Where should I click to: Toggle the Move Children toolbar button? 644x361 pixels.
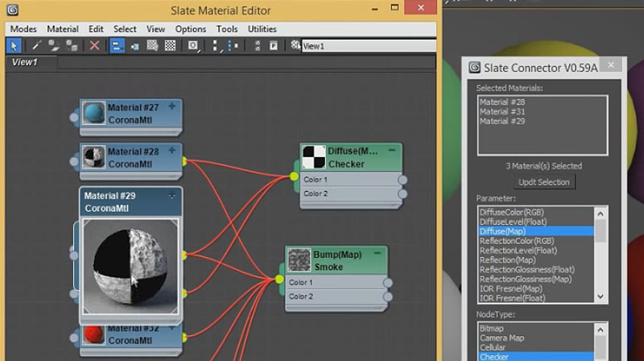coord(117,46)
